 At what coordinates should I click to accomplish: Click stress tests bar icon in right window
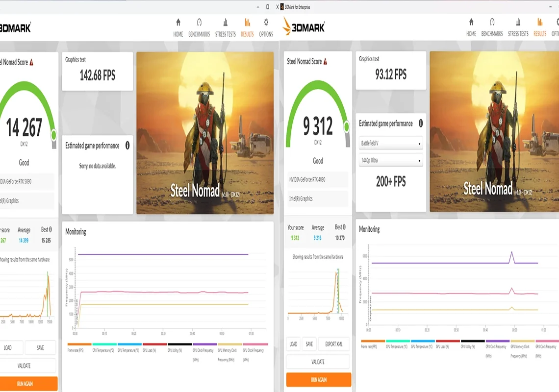(x=518, y=22)
